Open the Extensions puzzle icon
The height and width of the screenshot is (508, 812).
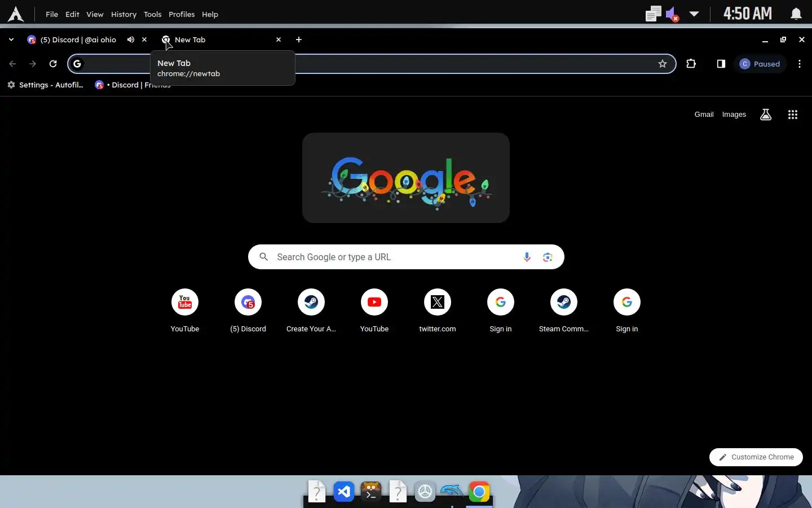691,64
